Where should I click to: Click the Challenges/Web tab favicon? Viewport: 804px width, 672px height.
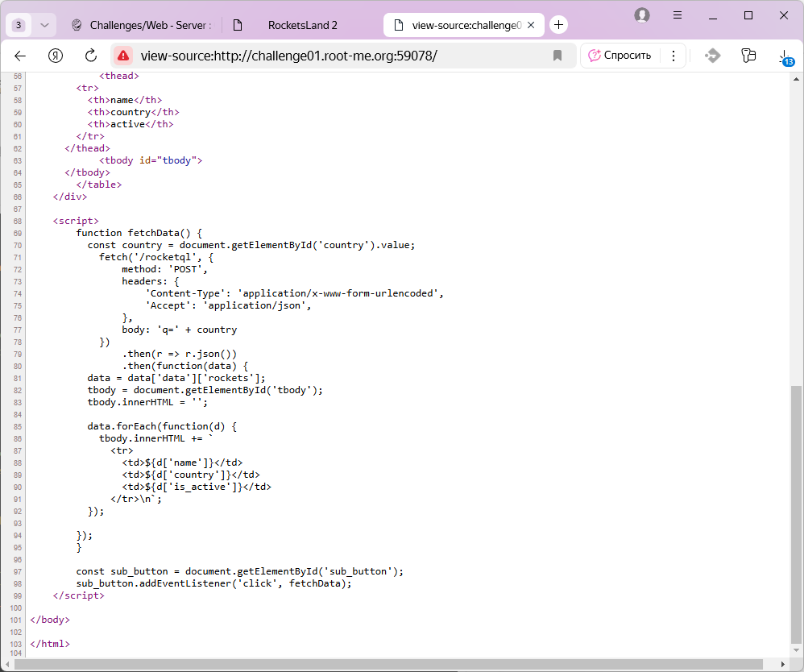77,25
